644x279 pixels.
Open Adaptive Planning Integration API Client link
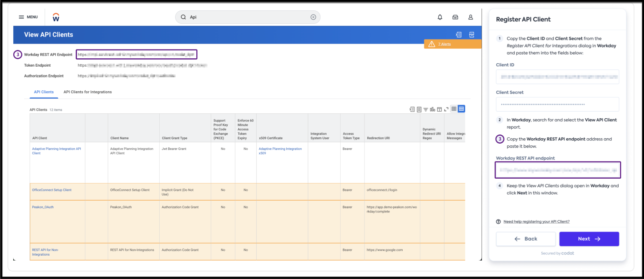click(57, 151)
